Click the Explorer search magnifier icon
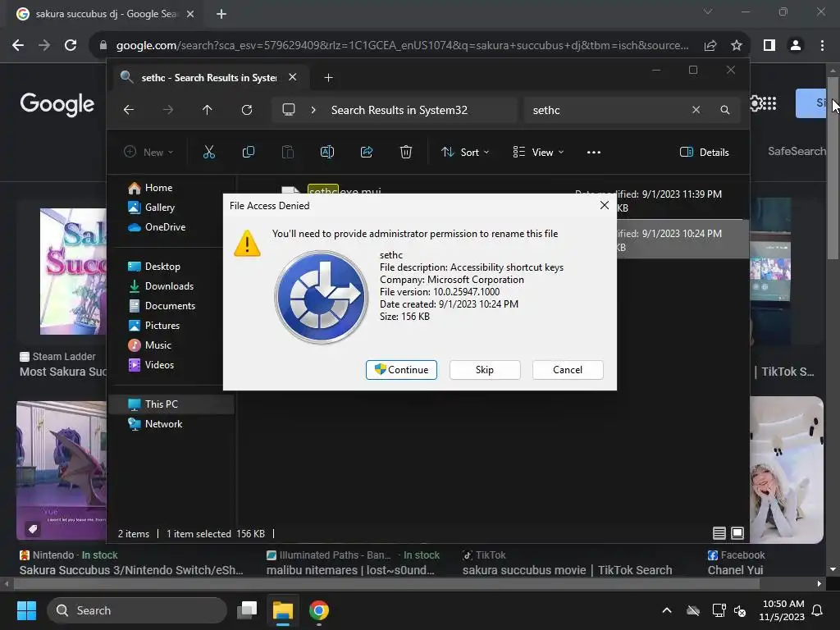This screenshot has height=630, width=840. (725, 110)
